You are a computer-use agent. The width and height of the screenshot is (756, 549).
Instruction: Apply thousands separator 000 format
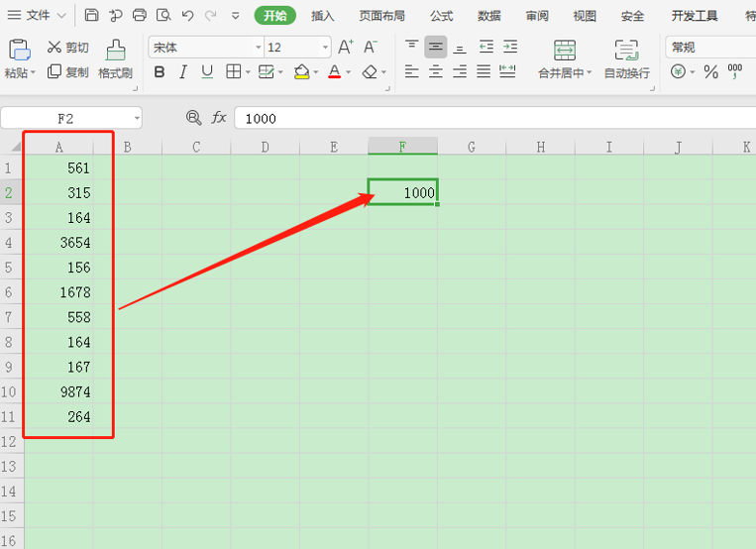pos(735,71)
